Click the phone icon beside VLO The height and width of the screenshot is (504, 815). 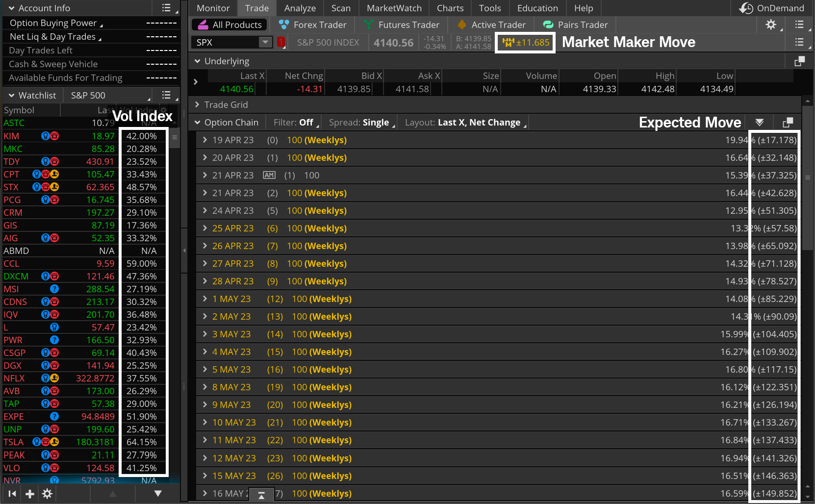tap(54, 468)
